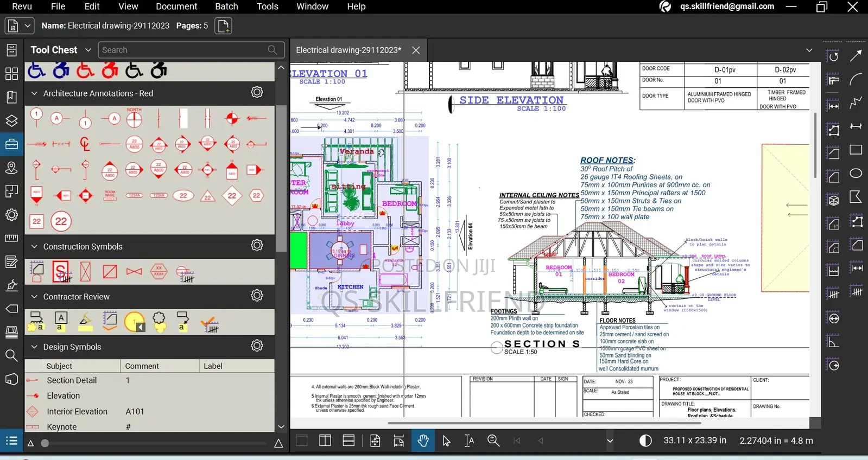
Task: Select the Tool Chest toolbox sidebar icon
Action: 11,144
